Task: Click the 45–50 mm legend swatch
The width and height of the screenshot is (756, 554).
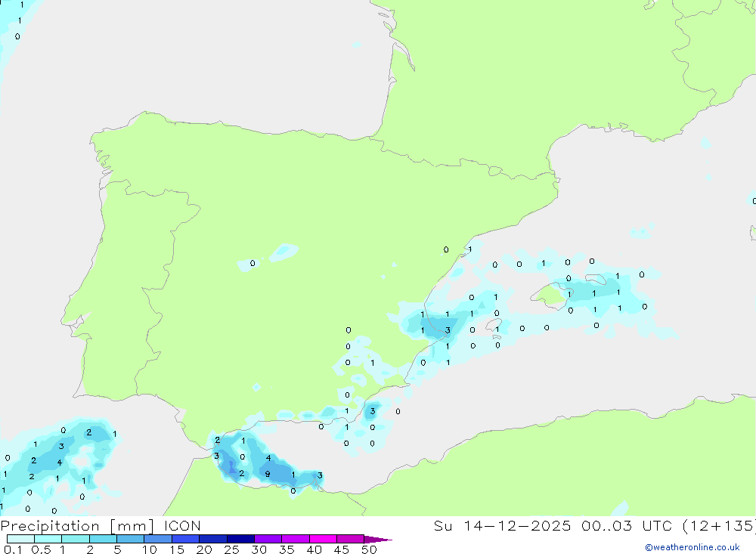Action: pos(350,539)
